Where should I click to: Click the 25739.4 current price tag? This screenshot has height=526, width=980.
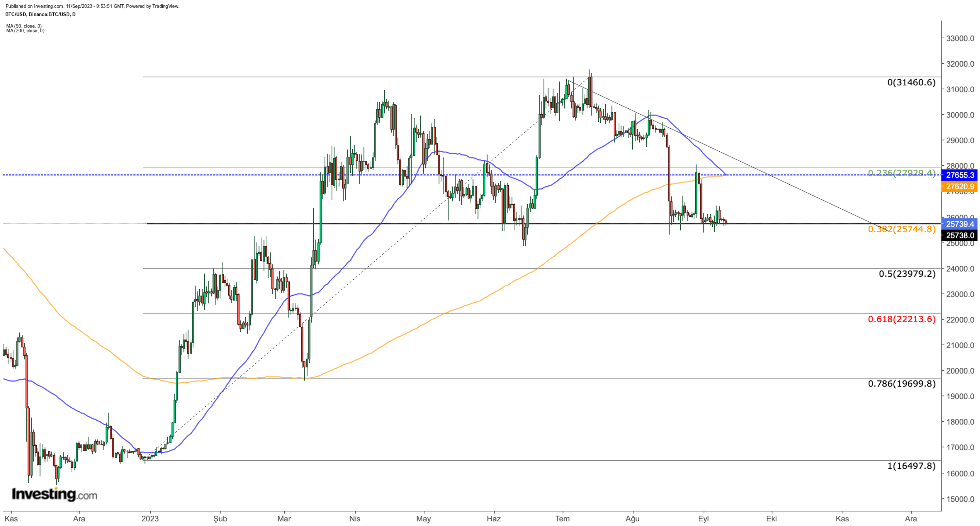tap(959, 224)
